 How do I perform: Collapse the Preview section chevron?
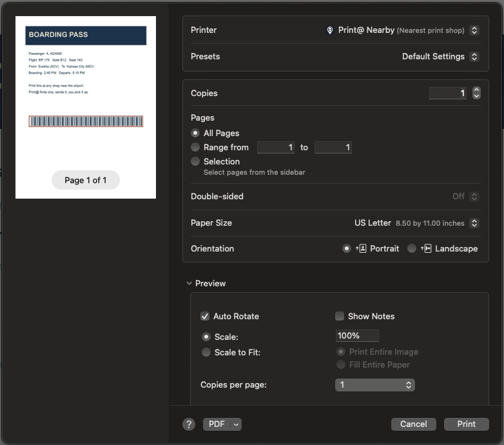coord(189,283)
